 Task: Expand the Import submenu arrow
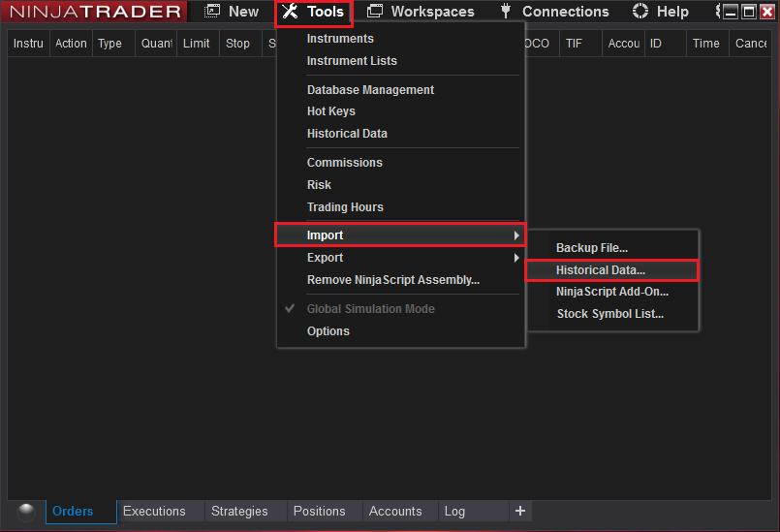coord(516,235)
